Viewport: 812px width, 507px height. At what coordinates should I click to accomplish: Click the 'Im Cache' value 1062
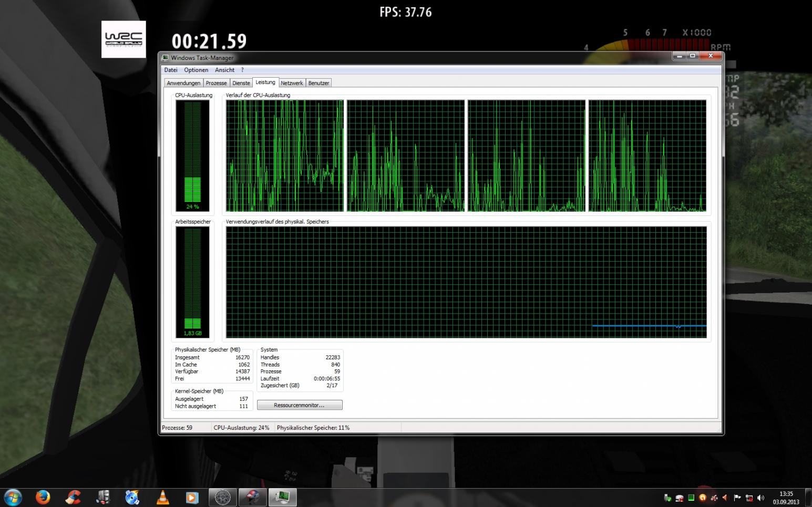click(244, 365)
